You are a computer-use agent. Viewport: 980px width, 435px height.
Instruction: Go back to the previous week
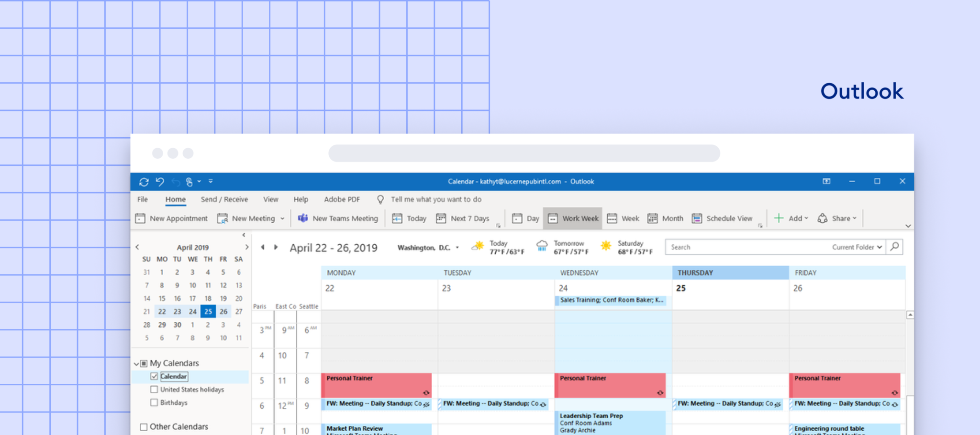[262, 247]
